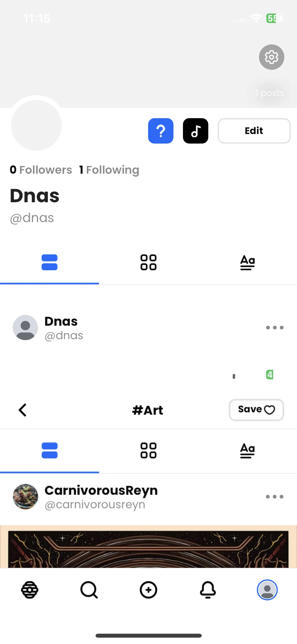Image resolution: width=297 pixels, height=644 pixels.
Task: Go back from the #Art page
Action: tap(23, 410)
